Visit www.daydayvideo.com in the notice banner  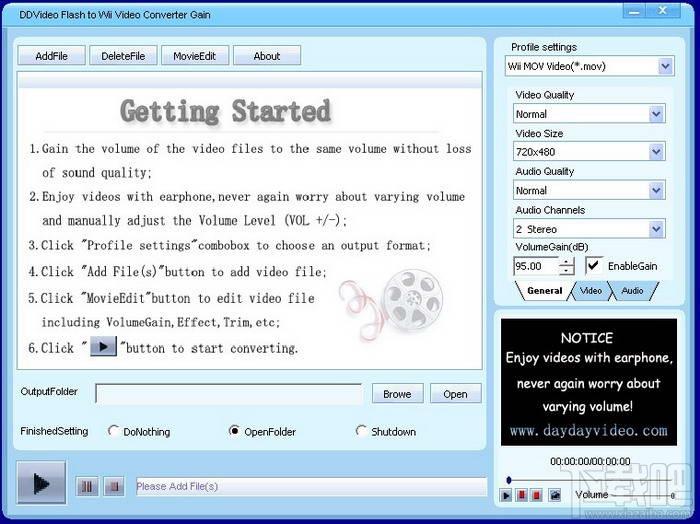[588, 430]
